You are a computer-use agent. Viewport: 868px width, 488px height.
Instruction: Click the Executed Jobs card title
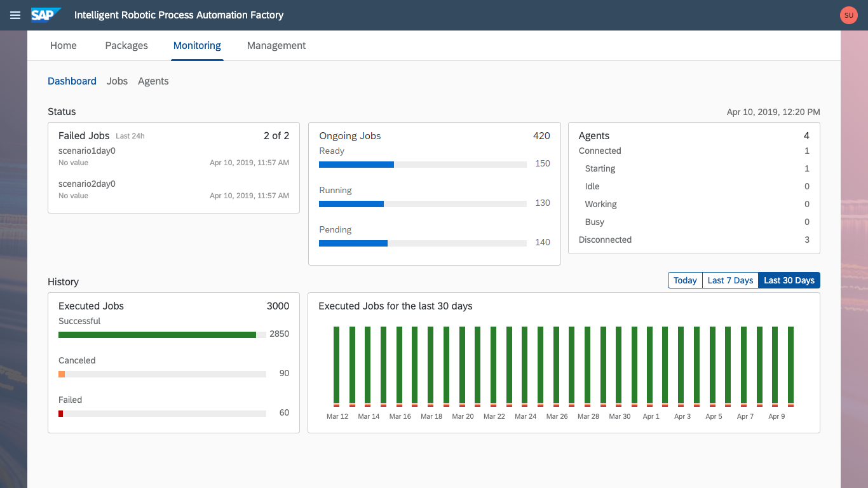click(x=91, y=306)
